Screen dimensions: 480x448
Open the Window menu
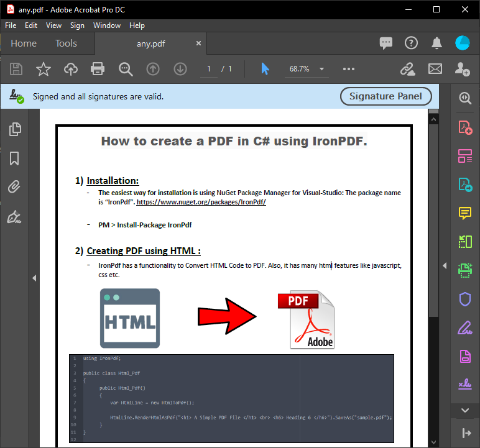click(x=107, y=25)
